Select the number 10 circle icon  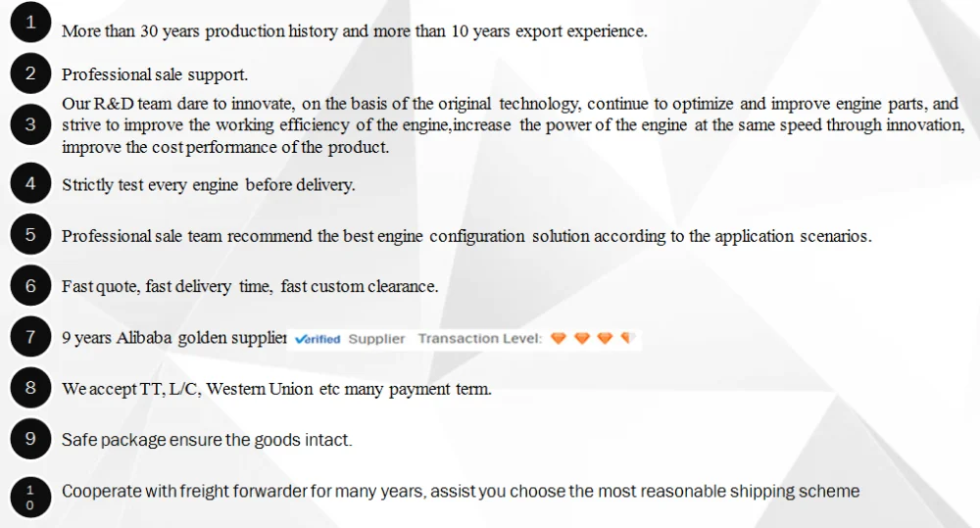(x=30, y=497)
